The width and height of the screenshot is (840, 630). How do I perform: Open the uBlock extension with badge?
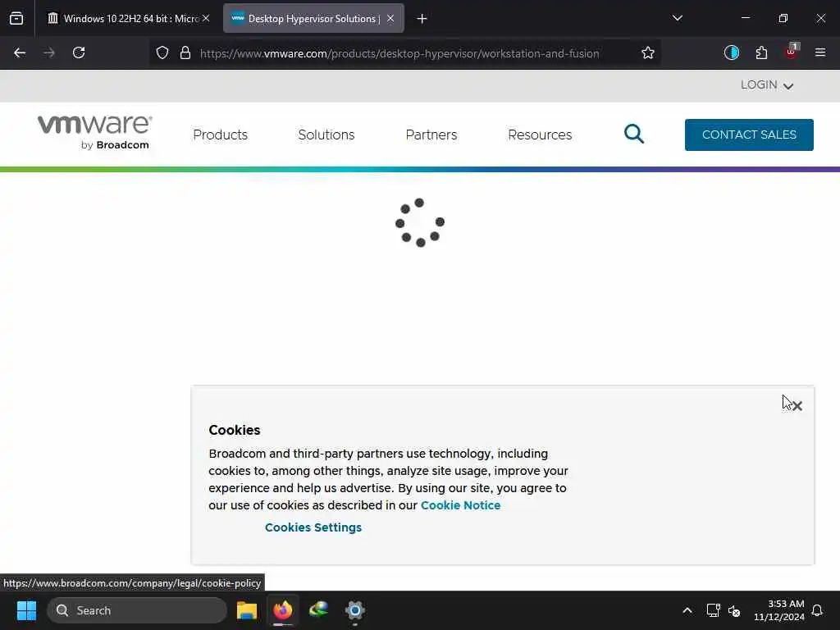click(792, 52)
